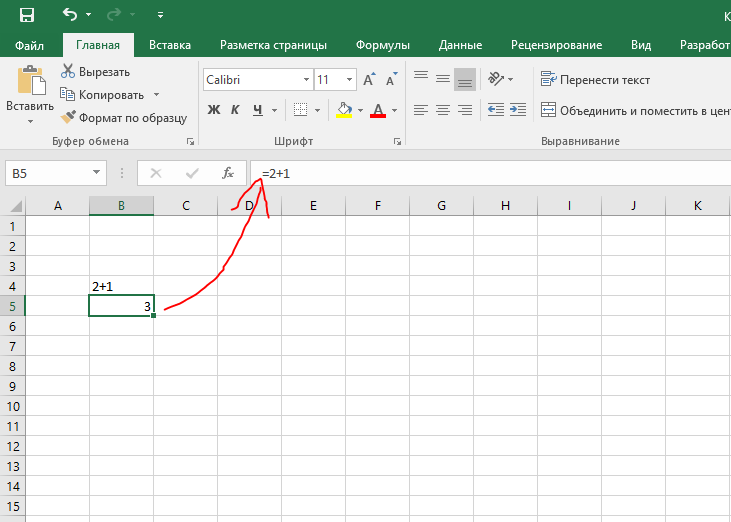Click the Save icon in quick access toolbar
The height and width of the screenshot is (522, 731).
(27, 15)
